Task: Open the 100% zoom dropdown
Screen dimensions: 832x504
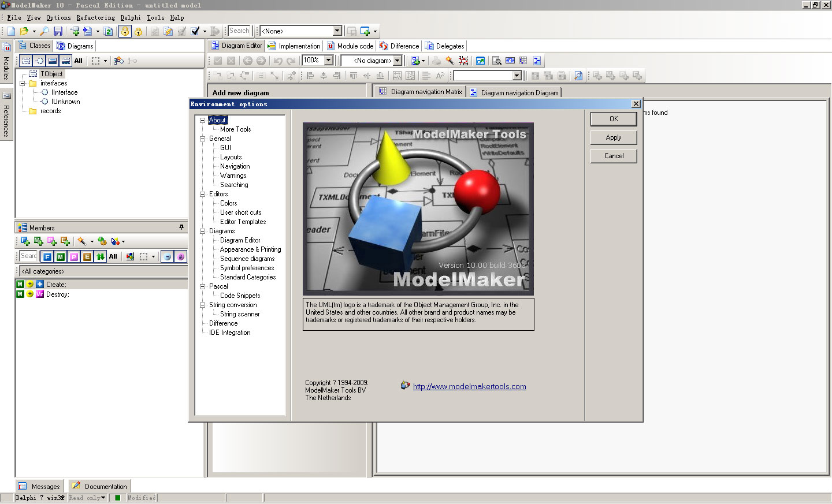Action: pos(329,60)
